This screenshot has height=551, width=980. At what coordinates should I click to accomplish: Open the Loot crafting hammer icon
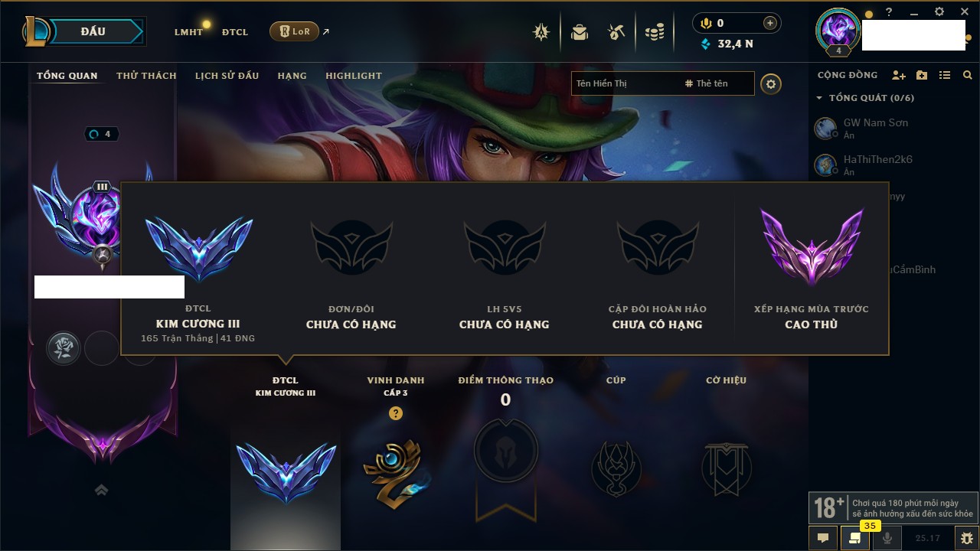point(617,32)
